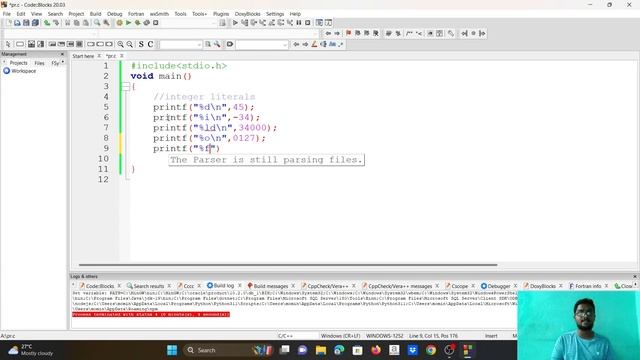
Task: Click the Stop debugger icon
Action: [x=308, y=23]
